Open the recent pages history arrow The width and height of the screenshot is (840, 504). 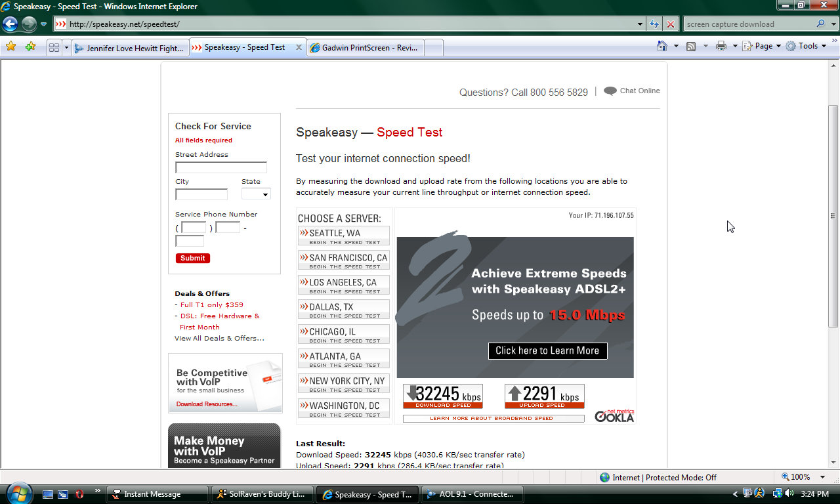coord(44,24)
